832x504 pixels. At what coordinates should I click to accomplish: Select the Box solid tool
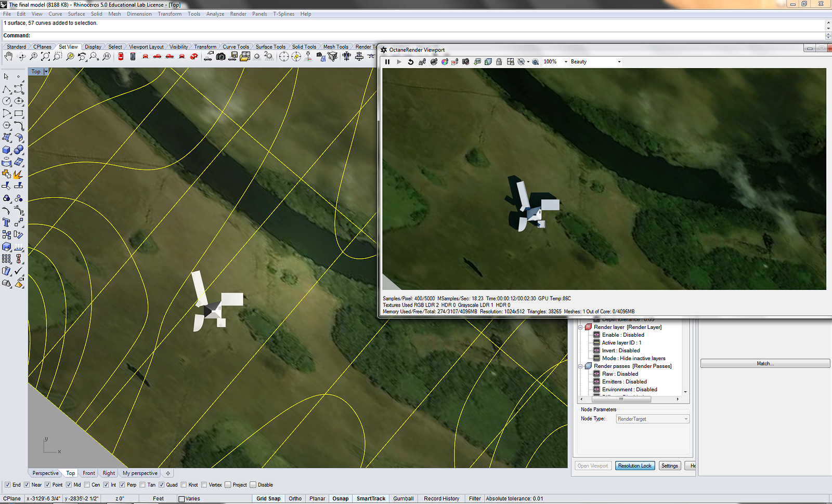[x=7, y=150]
